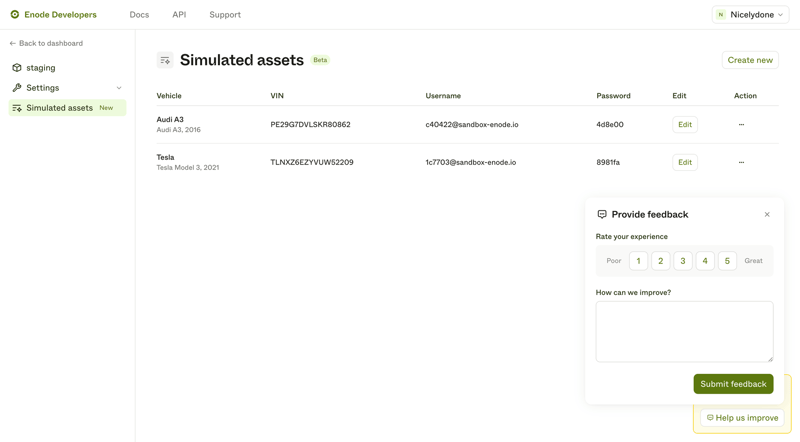Click the Tesla Model 3, 2021 subtitle
The height and width of the screenshot is (442, 800).
tap(188, 167)
